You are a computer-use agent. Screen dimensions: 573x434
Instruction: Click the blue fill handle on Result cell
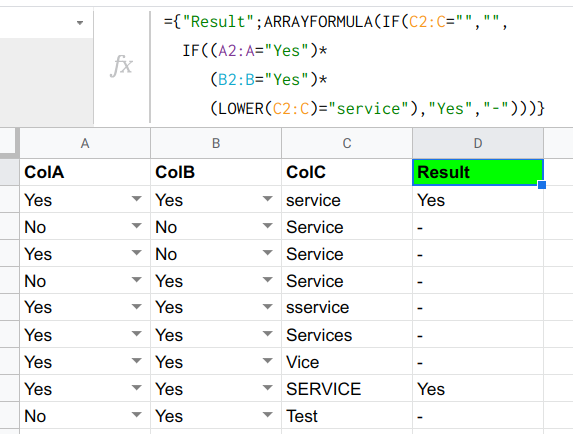click(542, 185)
